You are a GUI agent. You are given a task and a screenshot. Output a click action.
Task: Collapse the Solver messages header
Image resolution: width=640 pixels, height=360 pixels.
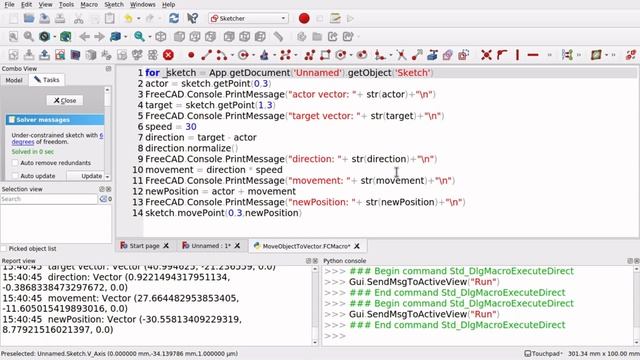(x=55, y=120)
